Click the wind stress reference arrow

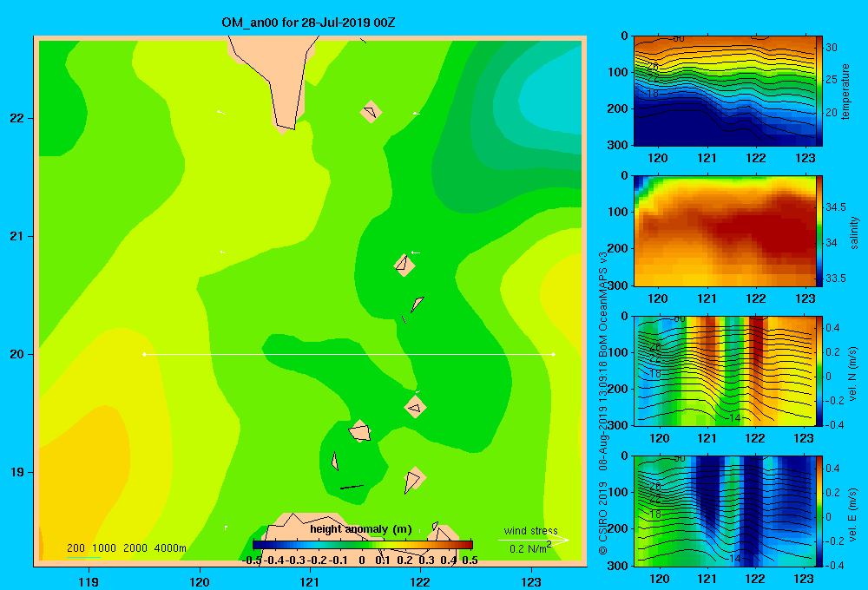click(x=533, y=540)
